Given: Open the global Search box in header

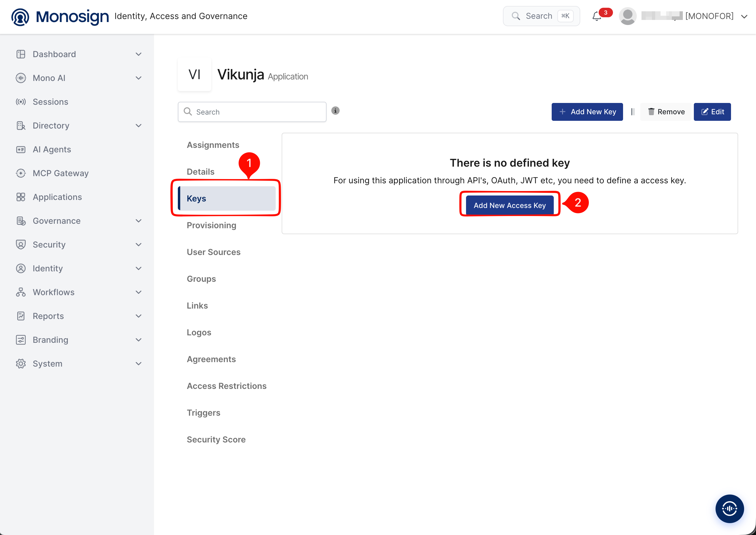Looking at the screenshot, I should (x=541, y=16).
